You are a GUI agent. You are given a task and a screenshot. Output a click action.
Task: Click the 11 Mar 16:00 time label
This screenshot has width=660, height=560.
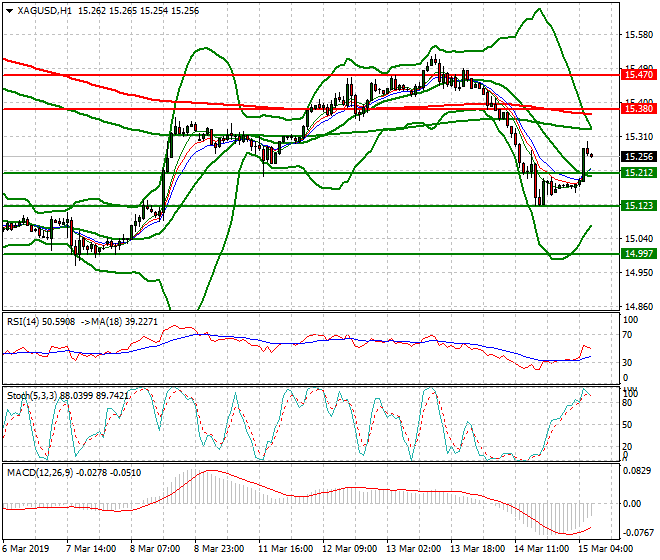point(285,549)
